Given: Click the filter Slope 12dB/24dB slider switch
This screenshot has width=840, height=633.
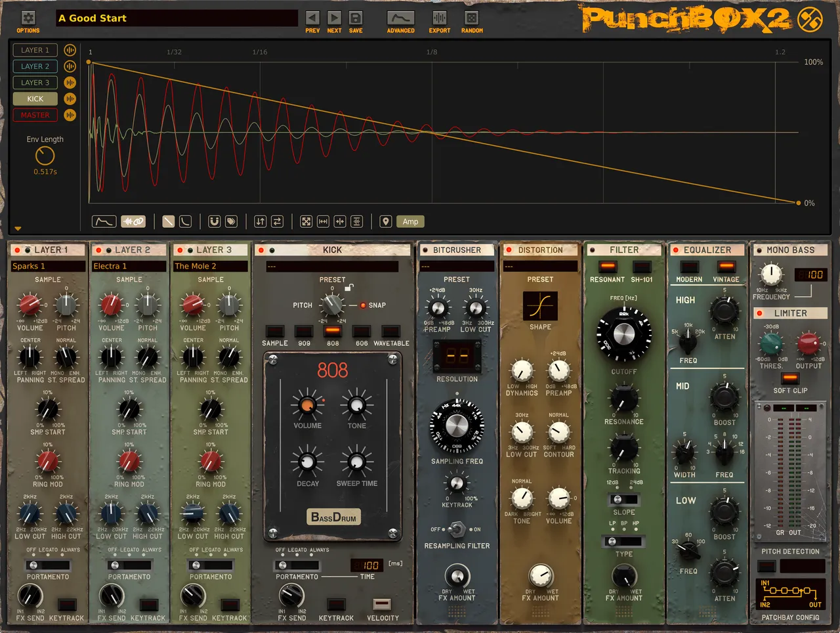Looking at the screenshot, I should [x=623, y=500].
